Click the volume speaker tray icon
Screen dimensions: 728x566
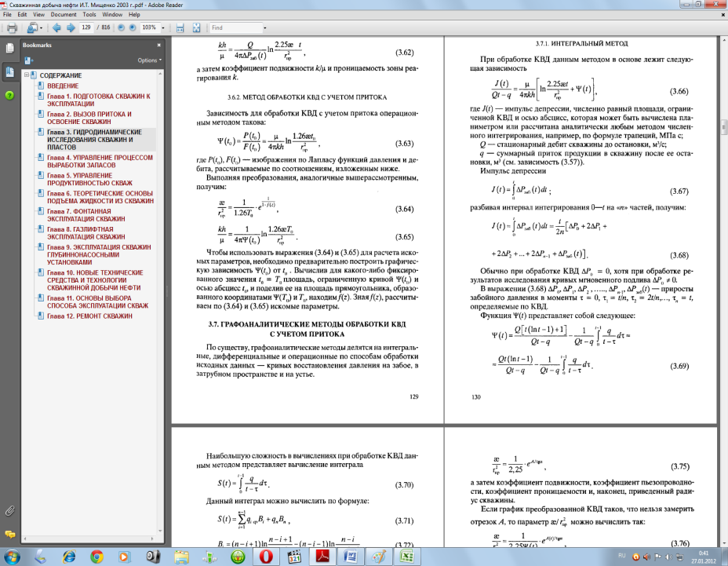[x=668, y=557]
